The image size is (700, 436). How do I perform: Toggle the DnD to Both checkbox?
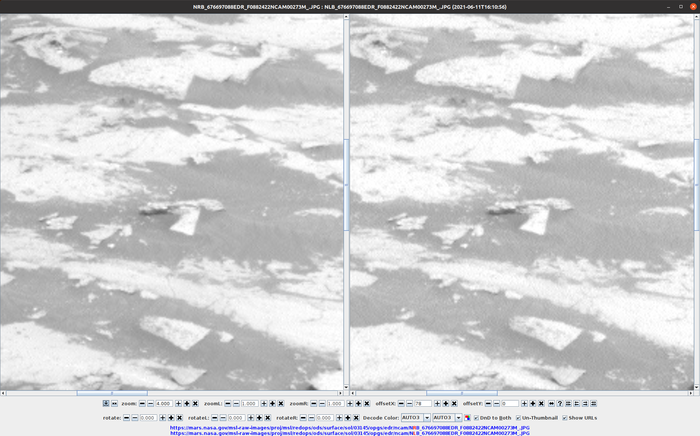[476, 417]
